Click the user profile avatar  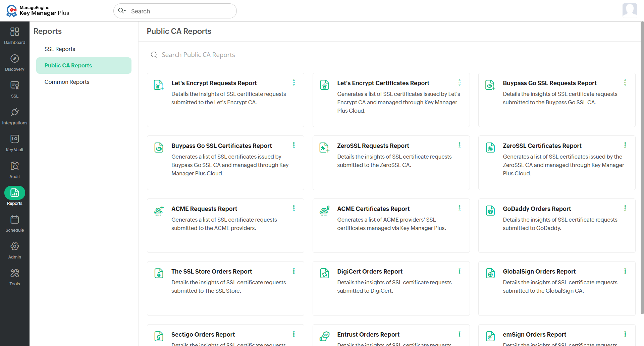(x=630, y=10)
